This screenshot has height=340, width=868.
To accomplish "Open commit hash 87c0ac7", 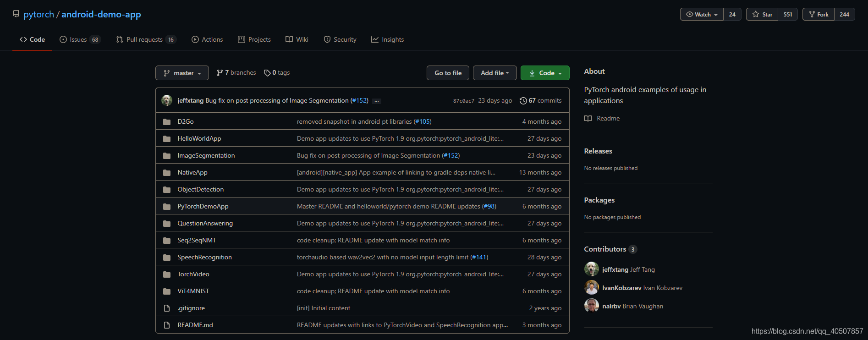I will pyautogui.click(x=464, y=101).
